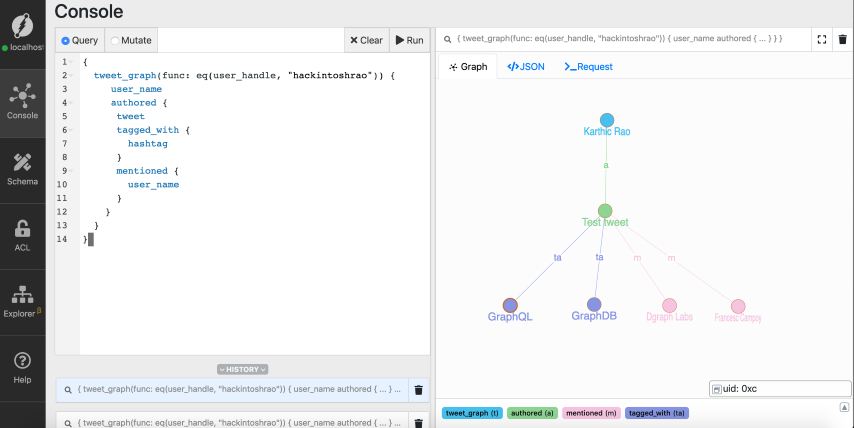The height and width of the screenshot is (428, 854).
Task: Click the Run button
Action: point(410,40)
